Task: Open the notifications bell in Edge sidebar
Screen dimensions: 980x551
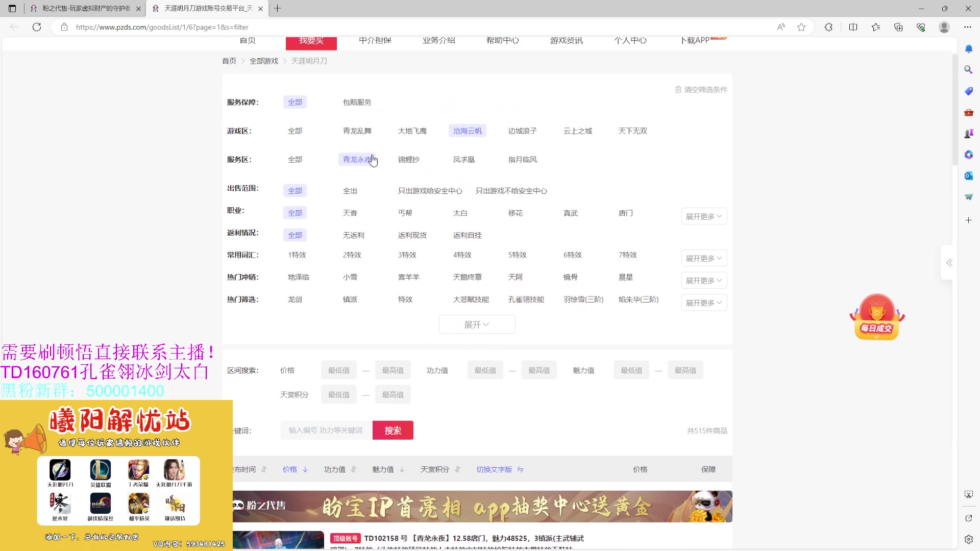Action: (x=968, y=48)
